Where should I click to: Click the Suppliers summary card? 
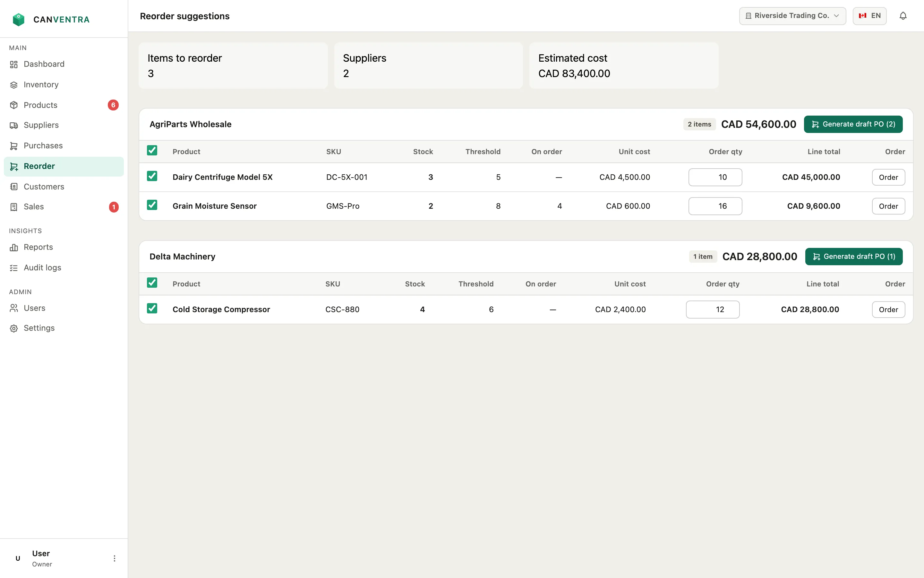[428, 66]
